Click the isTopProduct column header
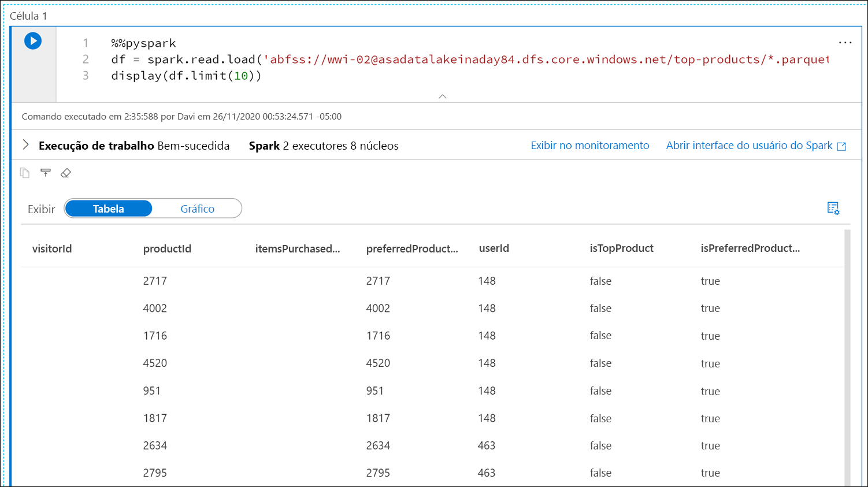This screenshot has height=487, width=868. point(621,248)
